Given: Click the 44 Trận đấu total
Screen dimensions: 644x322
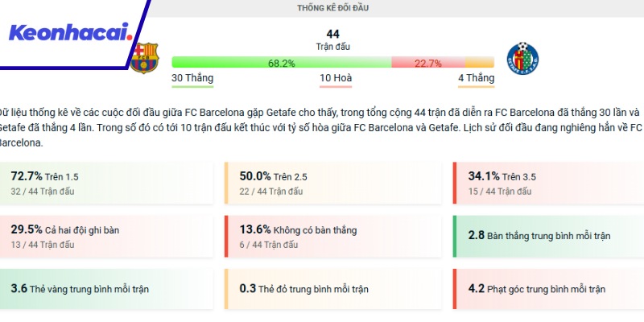Looking at the screenshot, I should [x=333, y=39].
